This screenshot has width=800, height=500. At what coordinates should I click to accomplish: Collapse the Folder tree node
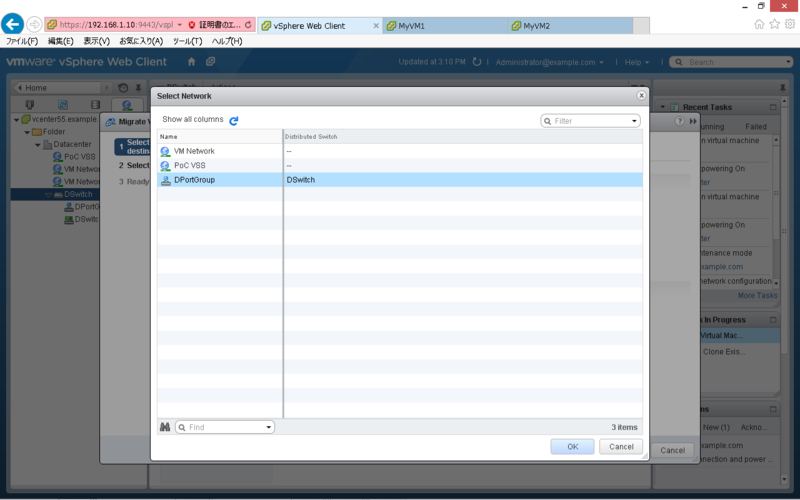27,132
